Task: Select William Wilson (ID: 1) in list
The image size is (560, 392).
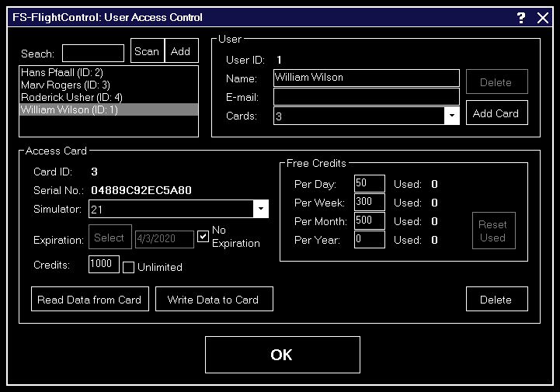Action: tap(109, 109)
